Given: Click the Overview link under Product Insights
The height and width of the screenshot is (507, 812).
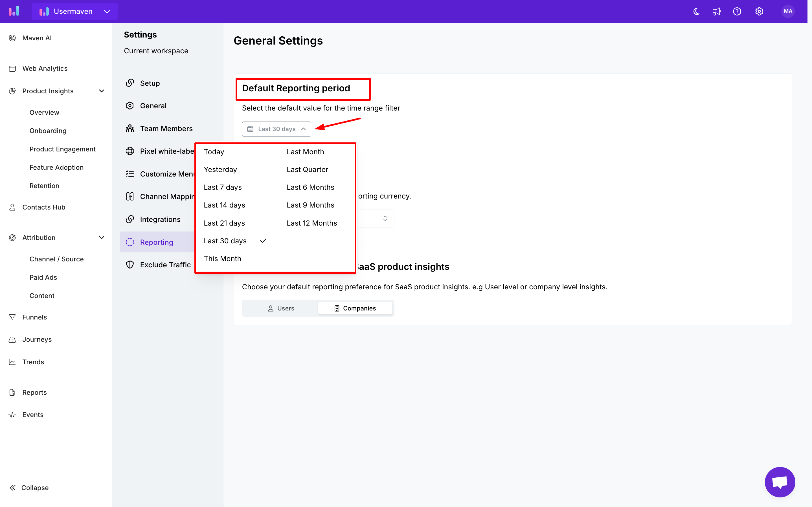Looking at the screenshot, I should [44, 112].
